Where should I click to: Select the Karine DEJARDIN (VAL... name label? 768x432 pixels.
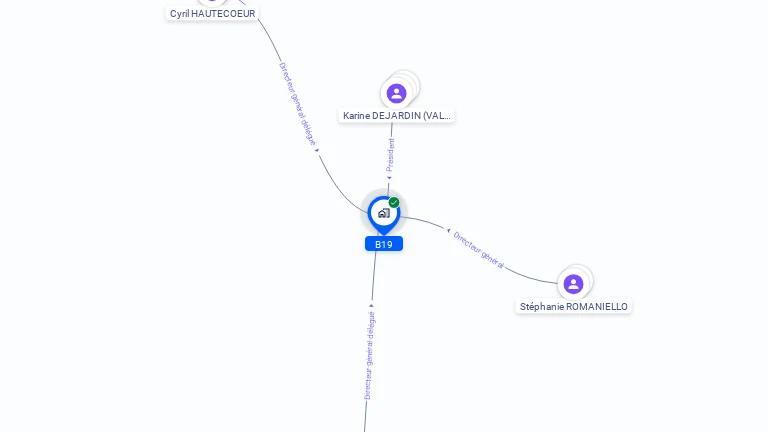coord(396,116)
